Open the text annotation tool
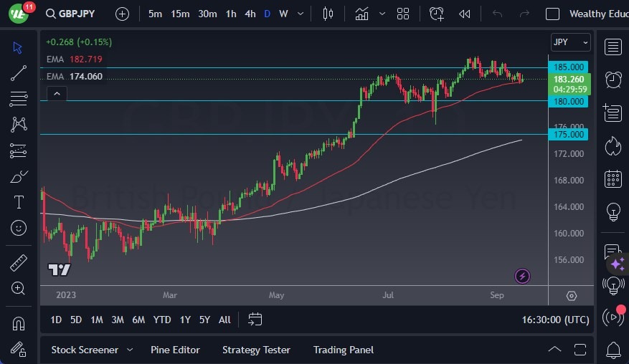This screenshot has height=364, width=629. tap(19, 202)
